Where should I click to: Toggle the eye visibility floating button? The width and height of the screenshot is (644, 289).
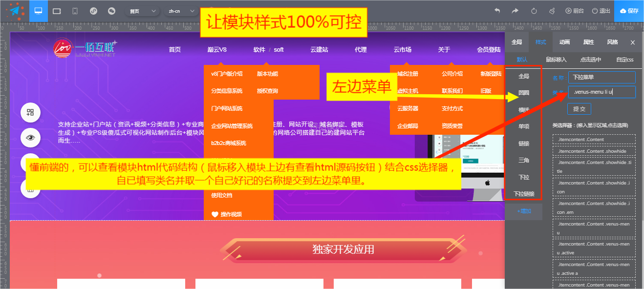click(30, 138)
